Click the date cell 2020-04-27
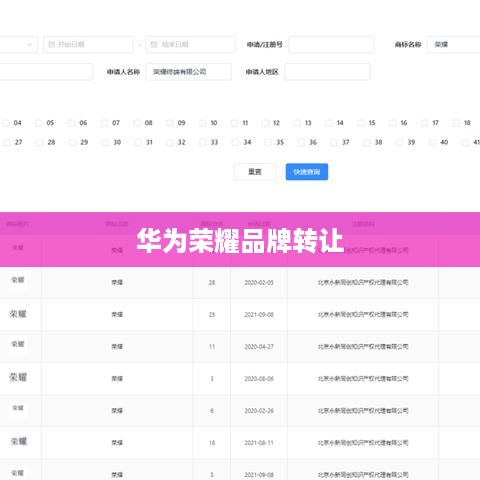 (259, 347)
